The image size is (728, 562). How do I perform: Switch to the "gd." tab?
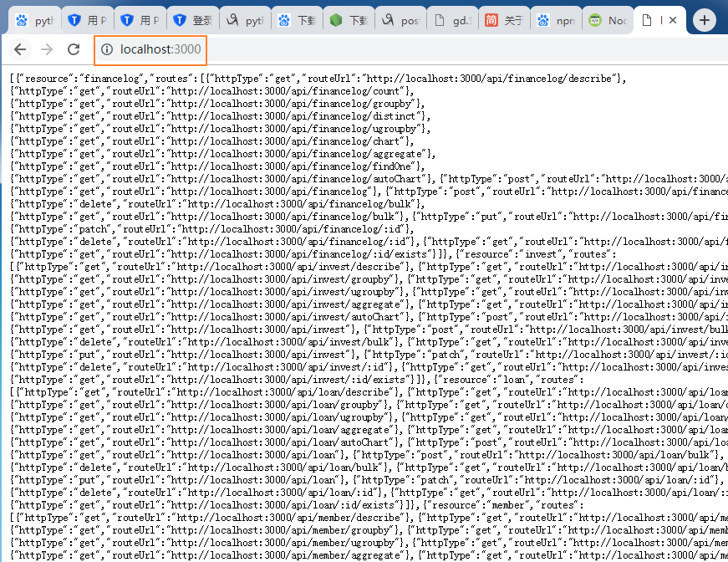[x=451, y=20]
